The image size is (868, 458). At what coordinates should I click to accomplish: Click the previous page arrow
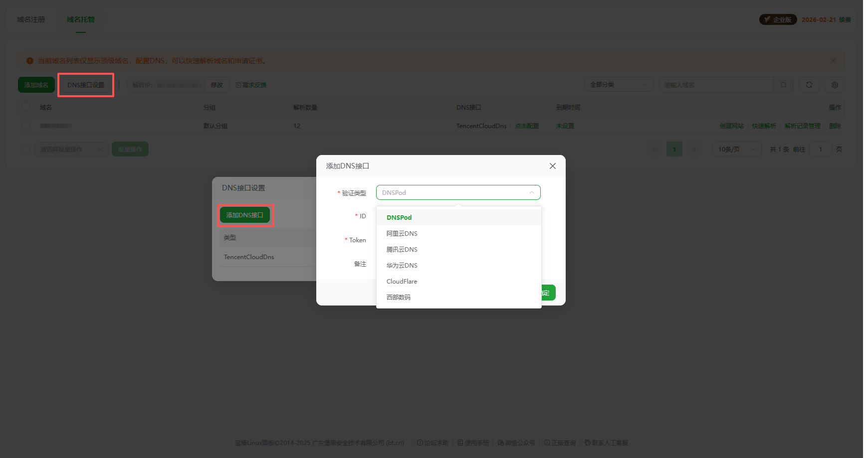(654, 149)
